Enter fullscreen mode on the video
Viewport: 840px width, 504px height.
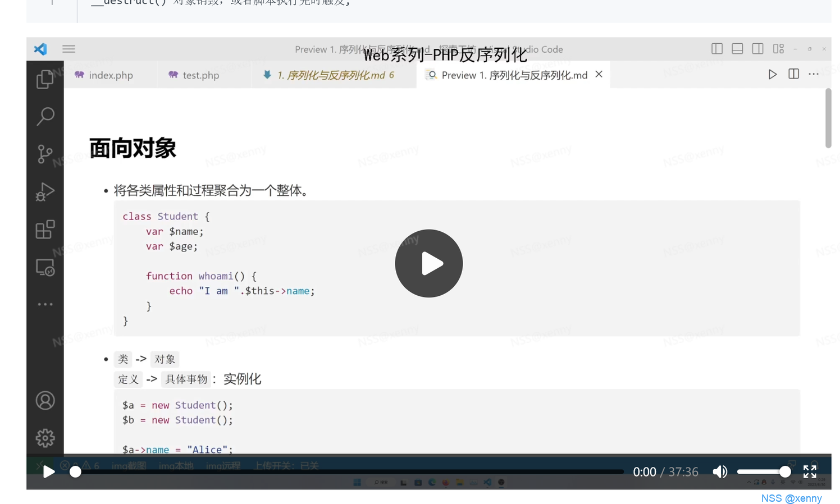click(x=810, y=472)
